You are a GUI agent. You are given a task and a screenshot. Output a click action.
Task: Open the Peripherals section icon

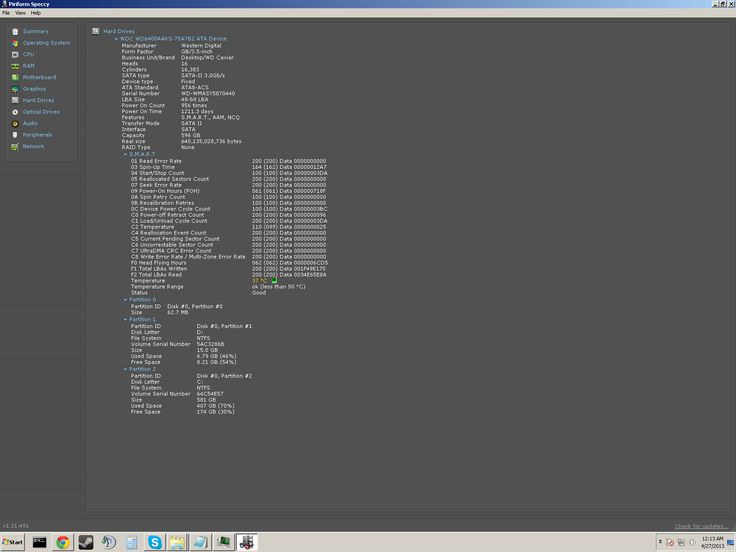point(15,135)
